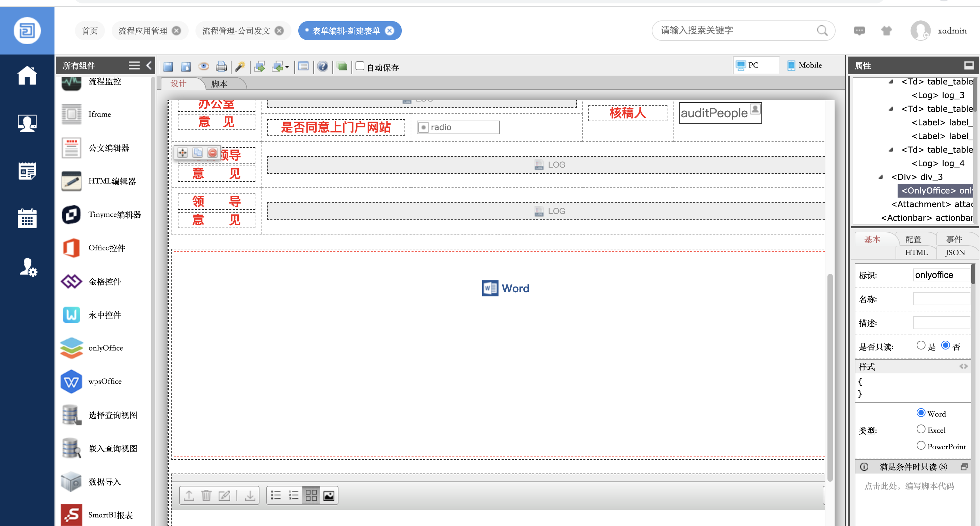The height and width of the screenshot is (526, 980).
Task: Open the 配置 properties tab
Action: [913, 239]
